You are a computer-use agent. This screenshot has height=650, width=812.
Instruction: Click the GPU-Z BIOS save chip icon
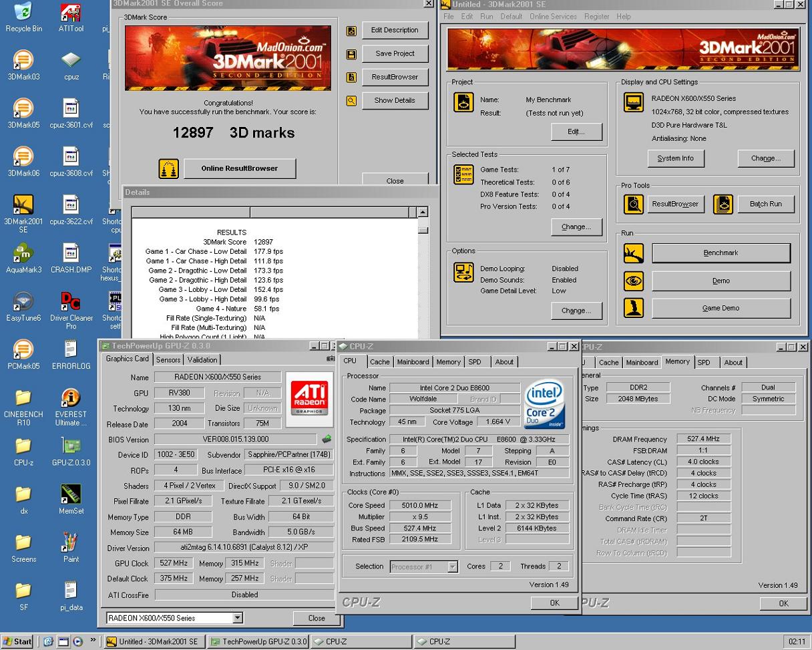pos(327,440)
